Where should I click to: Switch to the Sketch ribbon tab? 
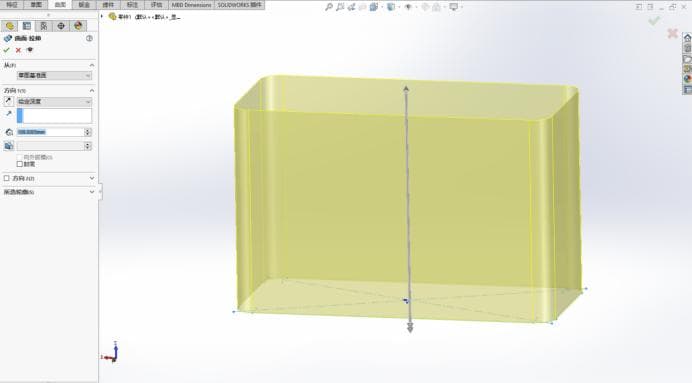pyautogui.click(x=36, y=5)
